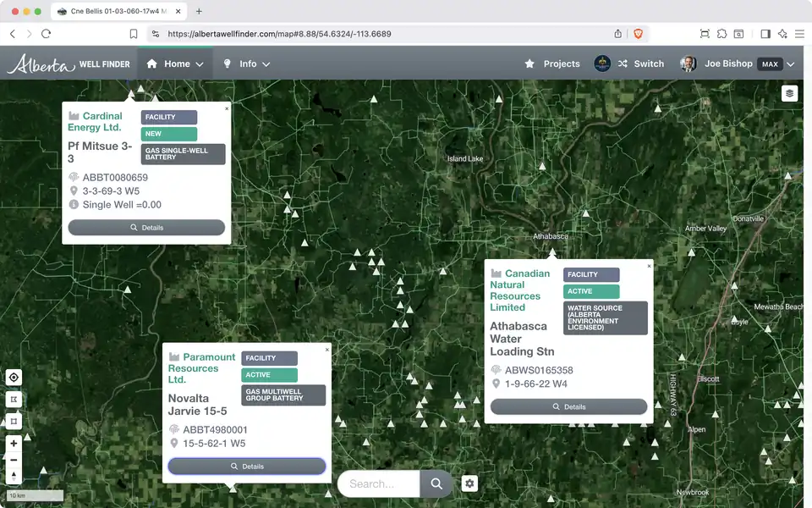
Task: Select location 3-3-69-3 W5
Action: [x=111, y=190]
